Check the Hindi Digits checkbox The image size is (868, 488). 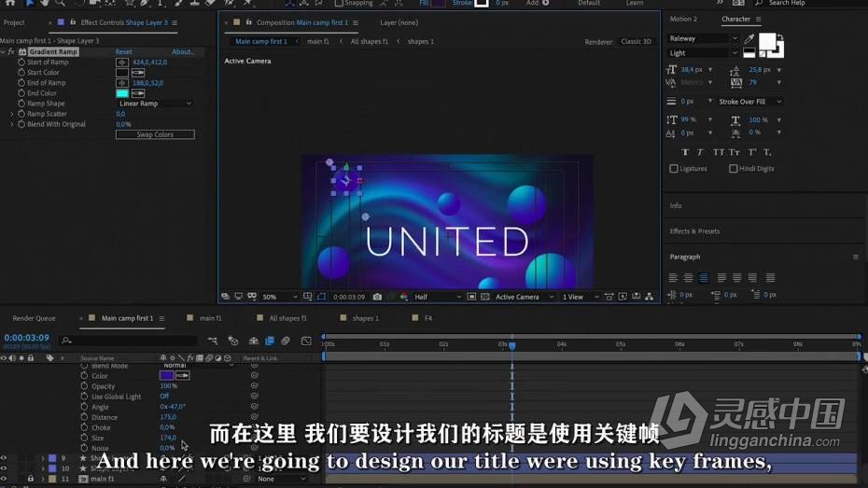tap(733, 168)
